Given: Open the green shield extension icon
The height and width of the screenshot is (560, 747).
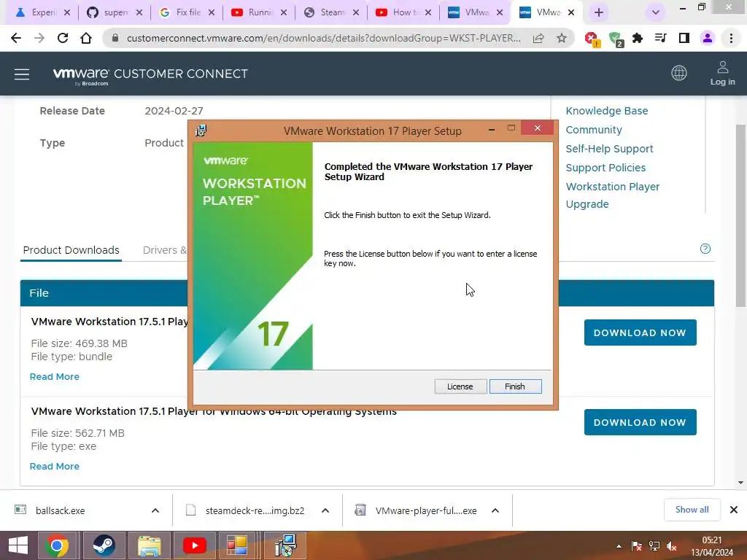Looking at the screenshot, I should (x=615, y=39).
